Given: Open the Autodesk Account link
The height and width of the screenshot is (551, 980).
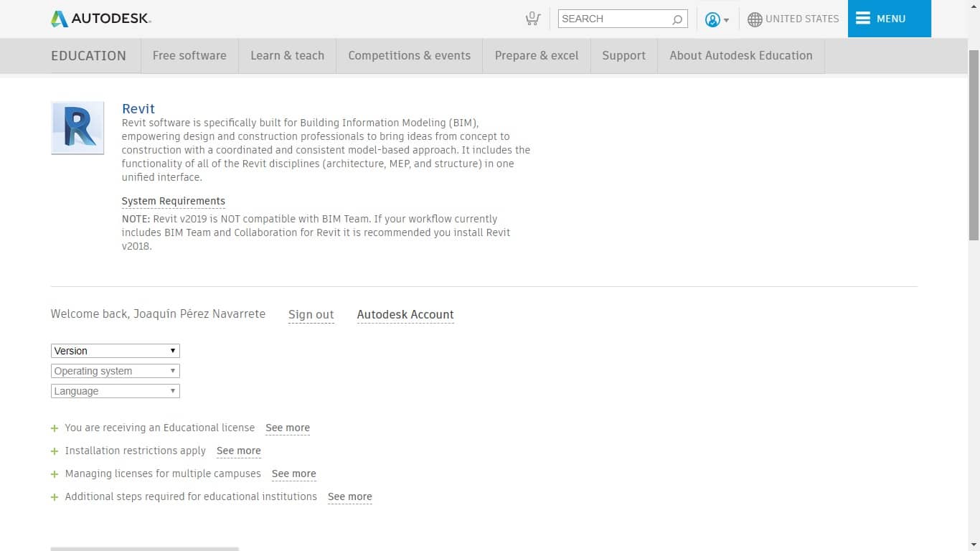Looking at the screenshot, I should pos(405,315).
